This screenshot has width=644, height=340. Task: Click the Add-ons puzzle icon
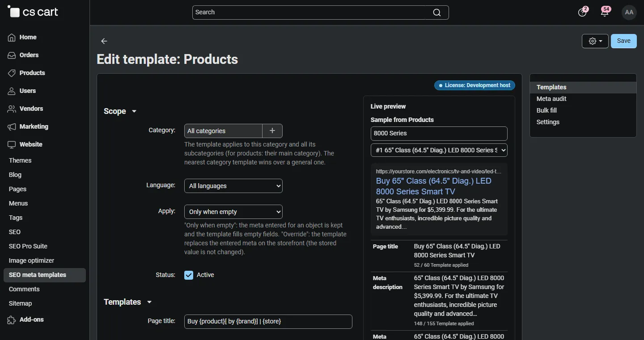(12, 320)
